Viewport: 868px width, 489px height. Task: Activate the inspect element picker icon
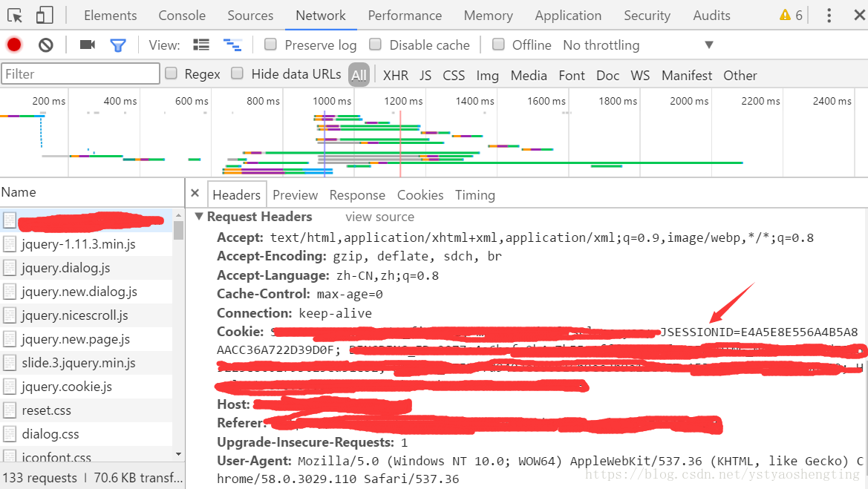coord(15,16)
